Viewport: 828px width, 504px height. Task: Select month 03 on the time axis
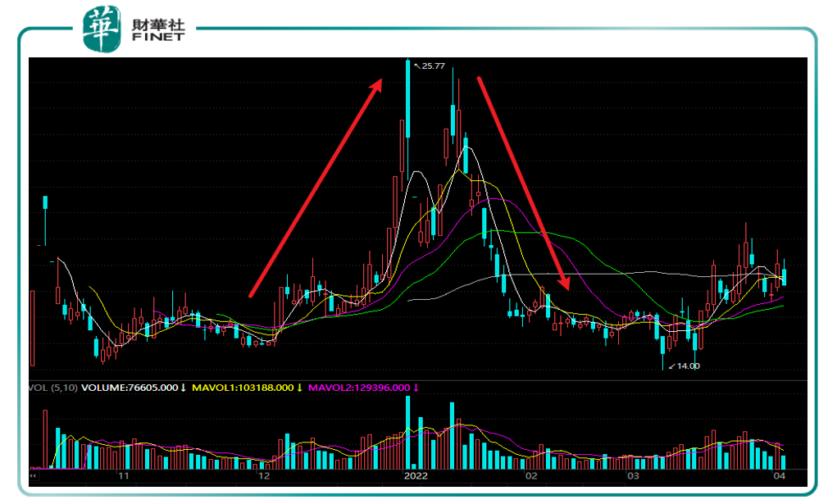click(x=632, y=475)
